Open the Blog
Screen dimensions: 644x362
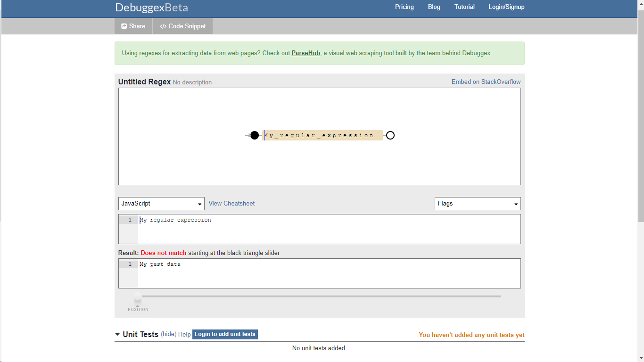click(433, 7)
